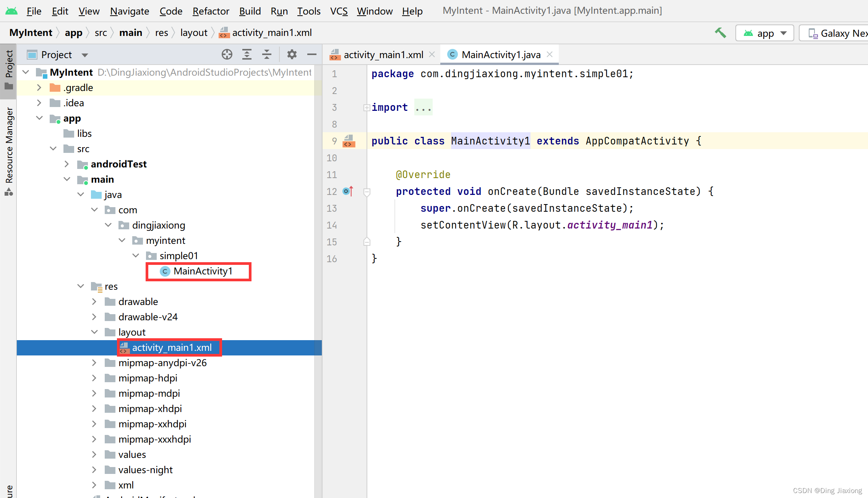This screenshot has height=498, width=868.
Task: Open the Window menu
Action: 375,11
